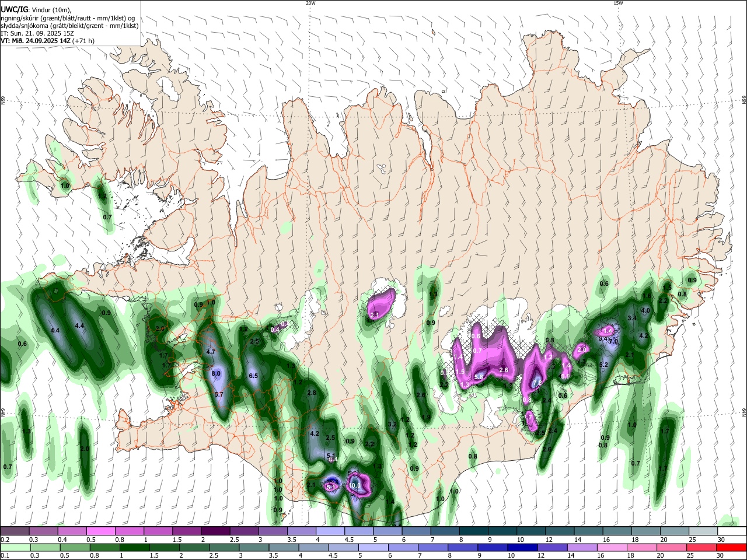Select the '4.7' rainfall value on the map
The height and width of the screenshot is (560, 747).
pos(211,352)
